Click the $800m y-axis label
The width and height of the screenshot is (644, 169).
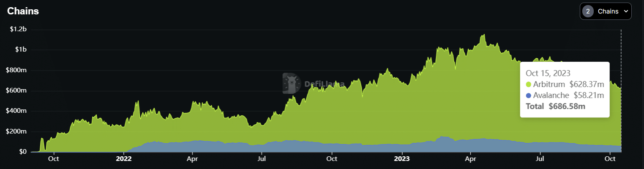click(x=16, y=70)
